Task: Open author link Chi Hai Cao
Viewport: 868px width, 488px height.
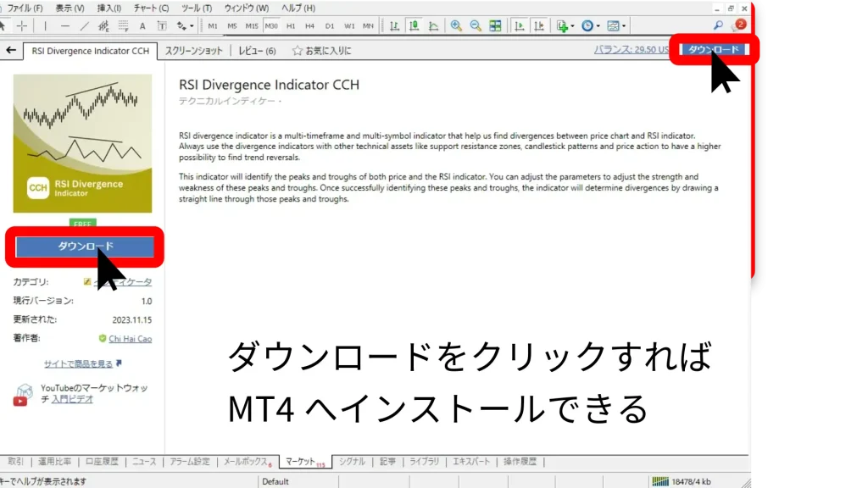Action: click(x=130, y=339)
